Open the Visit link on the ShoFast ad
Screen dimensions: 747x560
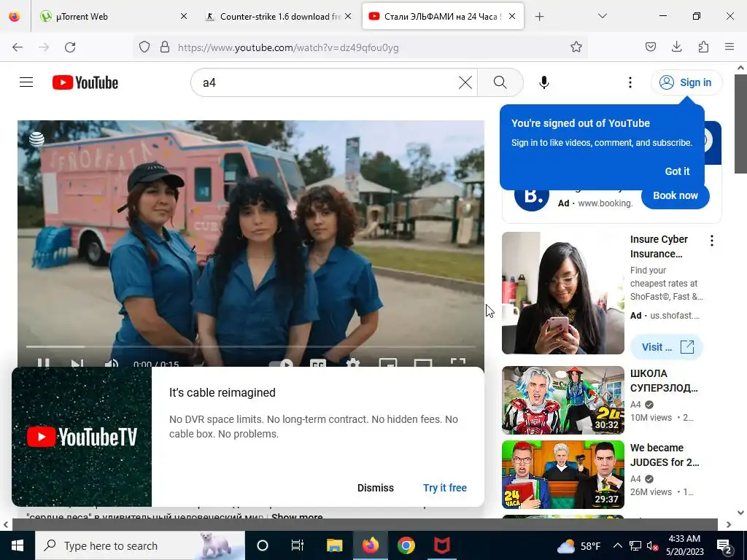[x=667, y=347]
